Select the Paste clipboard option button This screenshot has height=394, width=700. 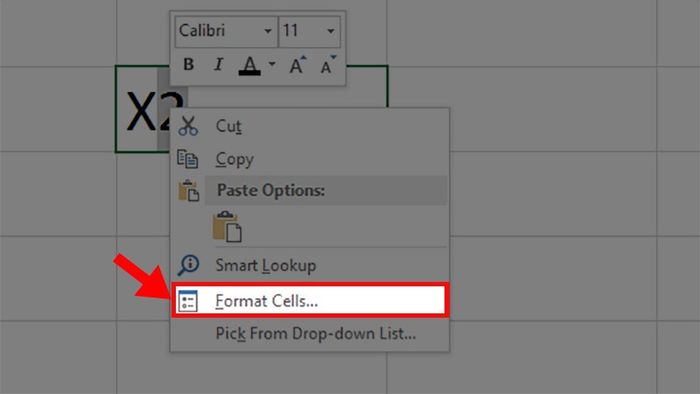[x=227, y=227]
